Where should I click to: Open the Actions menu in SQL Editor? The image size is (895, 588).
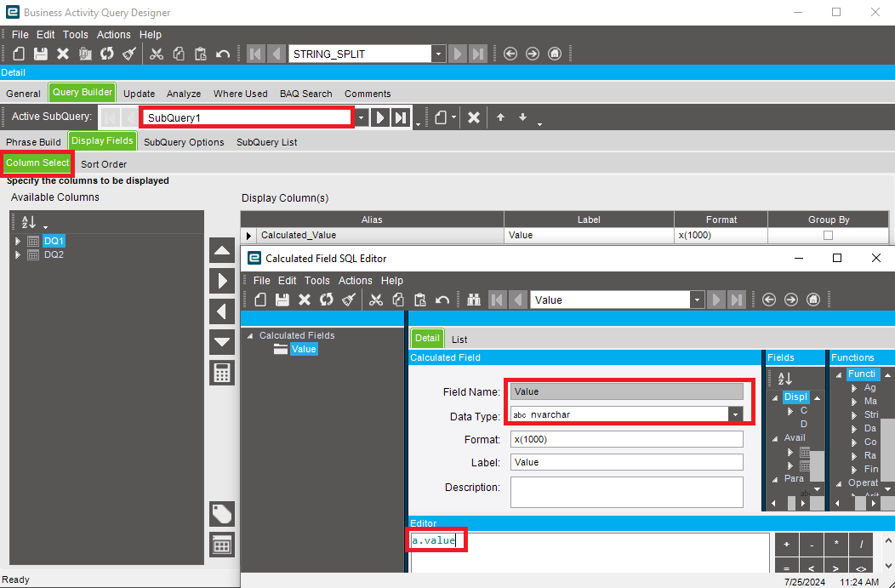point(355,281)
